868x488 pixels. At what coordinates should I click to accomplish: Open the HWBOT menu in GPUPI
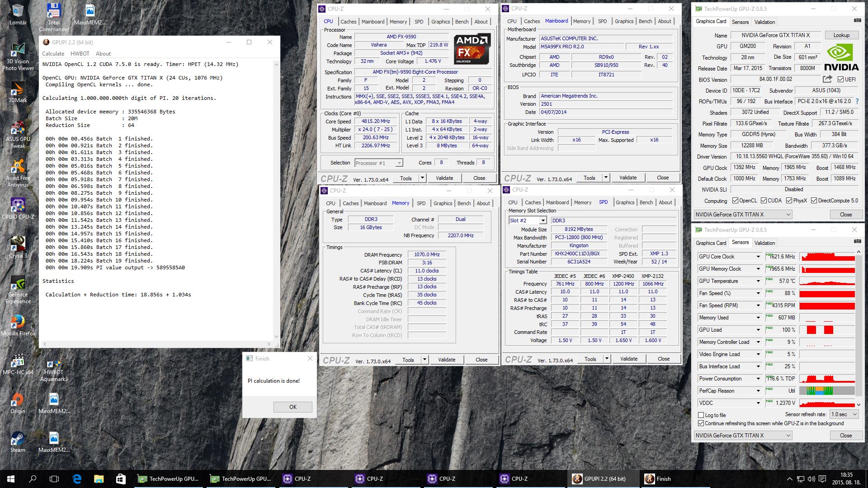point(80,53)
